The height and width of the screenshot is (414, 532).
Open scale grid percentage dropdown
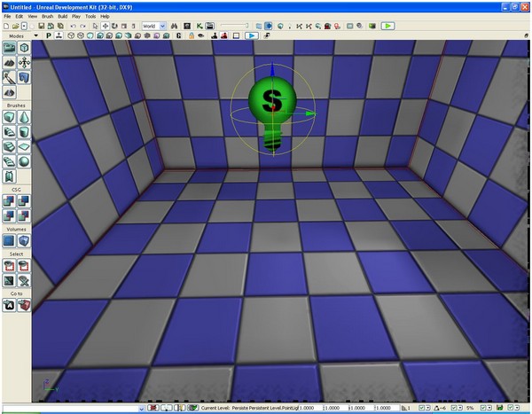coord(489,408)
